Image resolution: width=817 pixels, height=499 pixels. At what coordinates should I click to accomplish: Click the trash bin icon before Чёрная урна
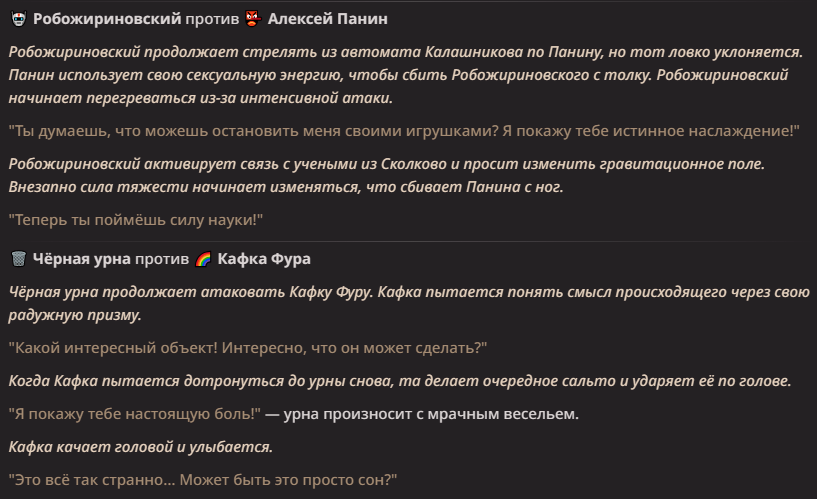click(19, 259)
